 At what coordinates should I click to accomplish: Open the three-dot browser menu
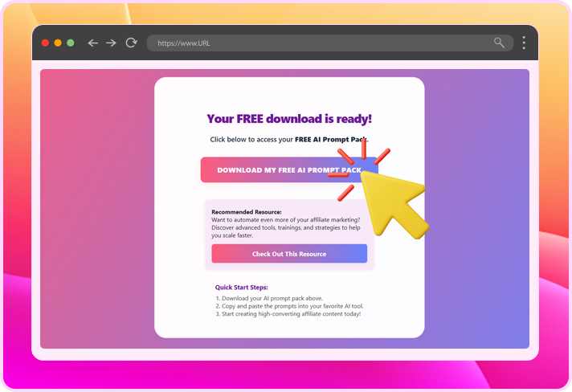click(524, 43)
